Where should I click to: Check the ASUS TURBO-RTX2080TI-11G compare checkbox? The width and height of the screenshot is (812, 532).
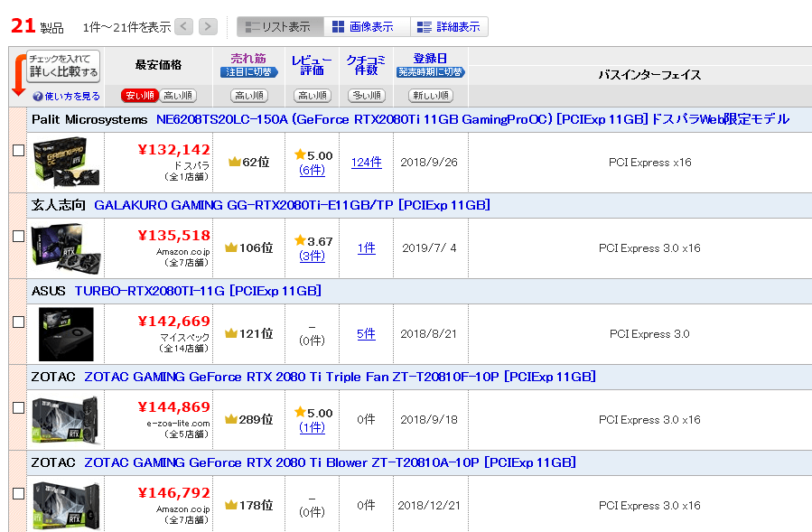(19, 322)
